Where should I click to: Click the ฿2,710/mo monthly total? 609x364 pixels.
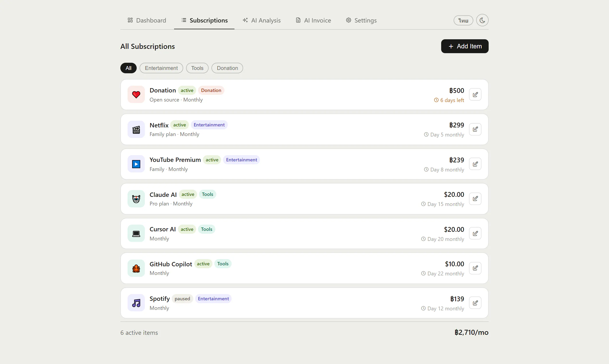[x=471, y=333]
